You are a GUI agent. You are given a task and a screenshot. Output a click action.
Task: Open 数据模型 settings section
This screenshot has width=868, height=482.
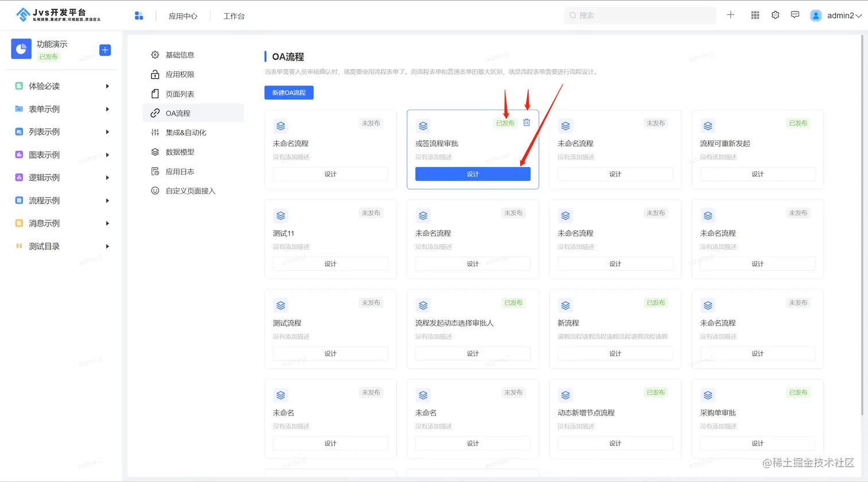coord(193,152)
